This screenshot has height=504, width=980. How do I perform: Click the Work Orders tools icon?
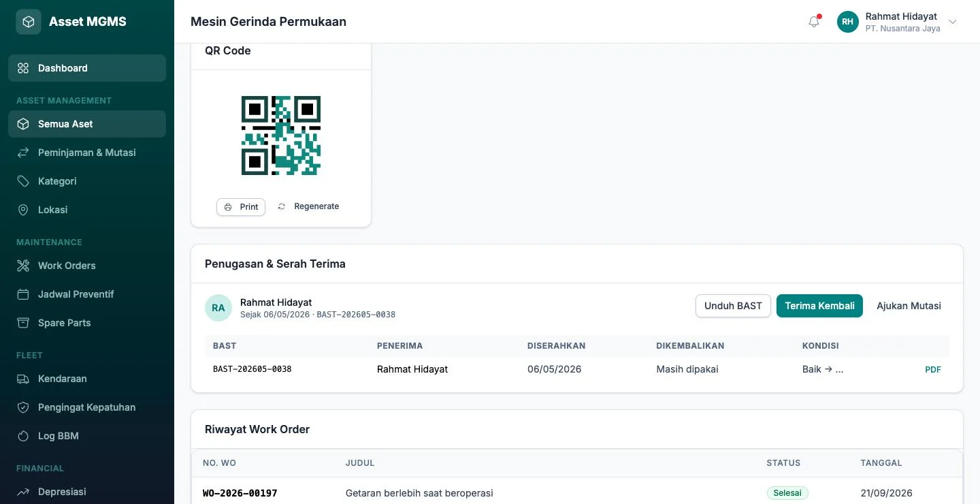[x=23, y=266]
